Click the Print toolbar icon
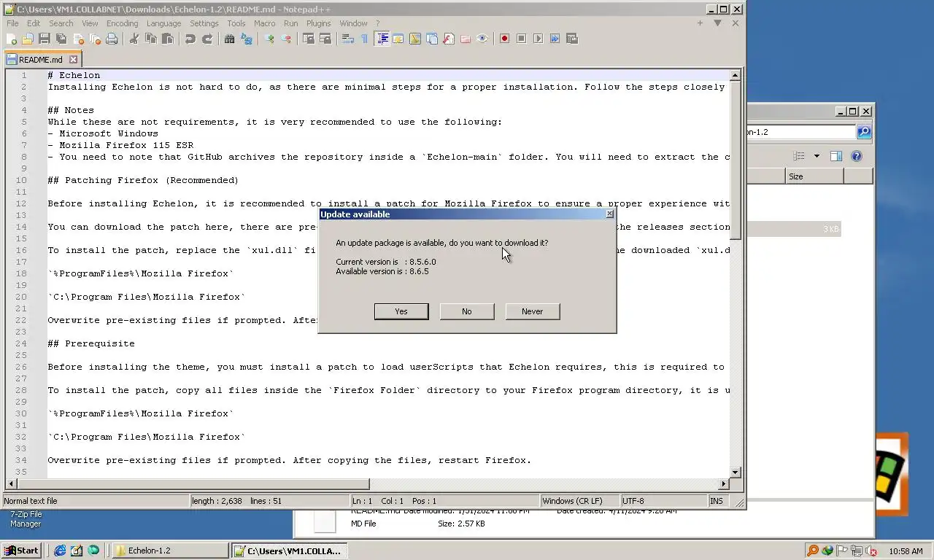Image resolution: width=934 pixels, height=560 pixels. tap(112, 39)
